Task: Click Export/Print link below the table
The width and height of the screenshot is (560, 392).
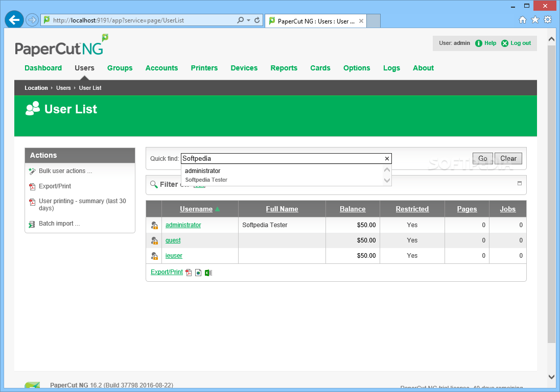Action: [167, 272]
